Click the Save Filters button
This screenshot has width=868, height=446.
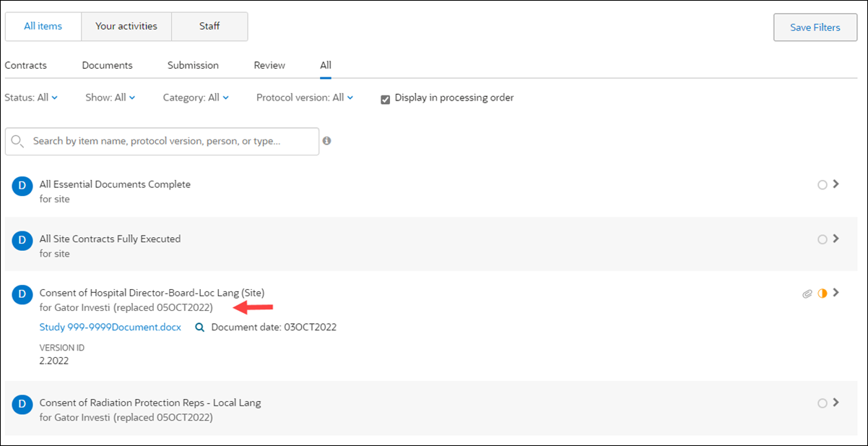pyautogui.click(x=815, y=27)
